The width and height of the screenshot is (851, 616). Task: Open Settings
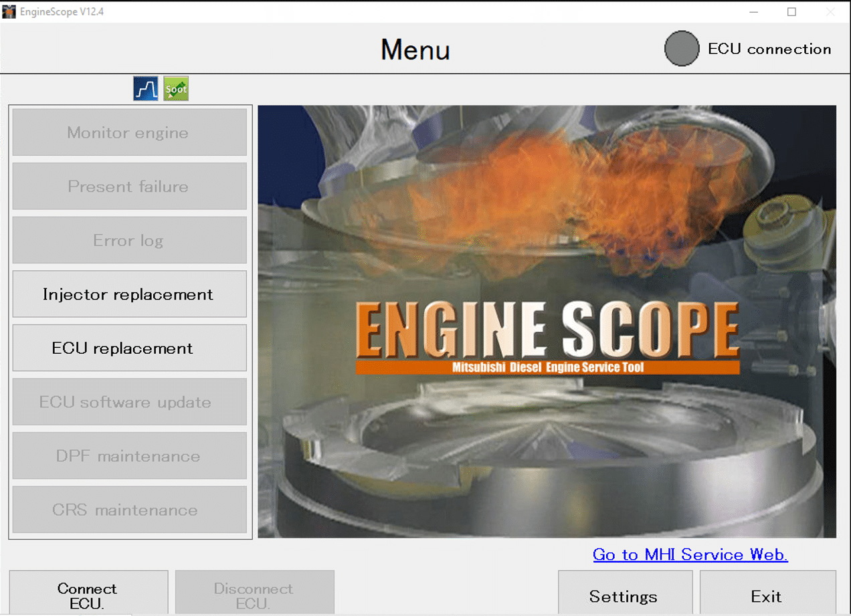(624, 595)
